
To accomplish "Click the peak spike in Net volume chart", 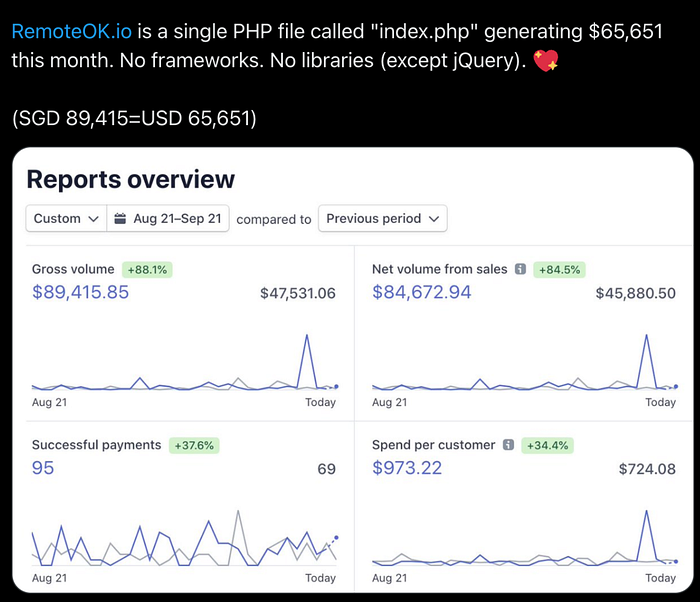I will point(646,336).
